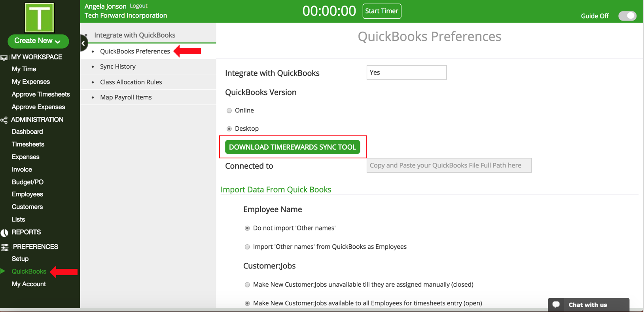Go to Map Payroll Items
This screenshot has height=312, width=644.
(126, 97)
